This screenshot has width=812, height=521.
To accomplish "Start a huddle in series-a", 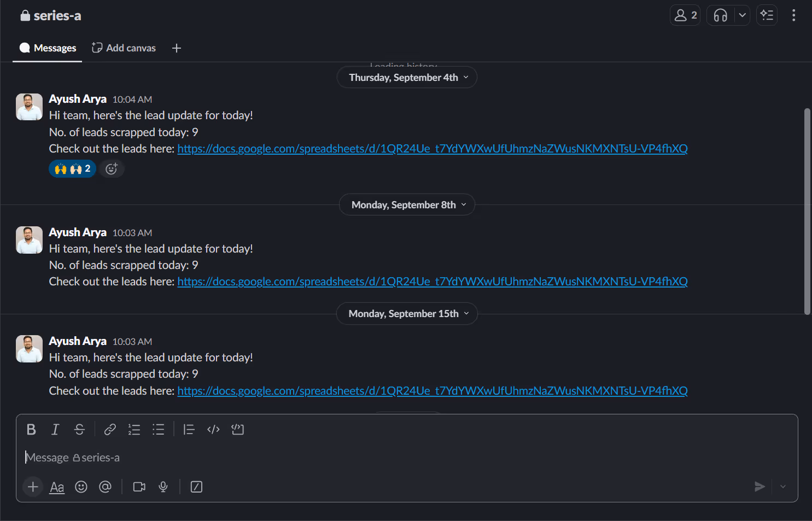I will [720, 15].
